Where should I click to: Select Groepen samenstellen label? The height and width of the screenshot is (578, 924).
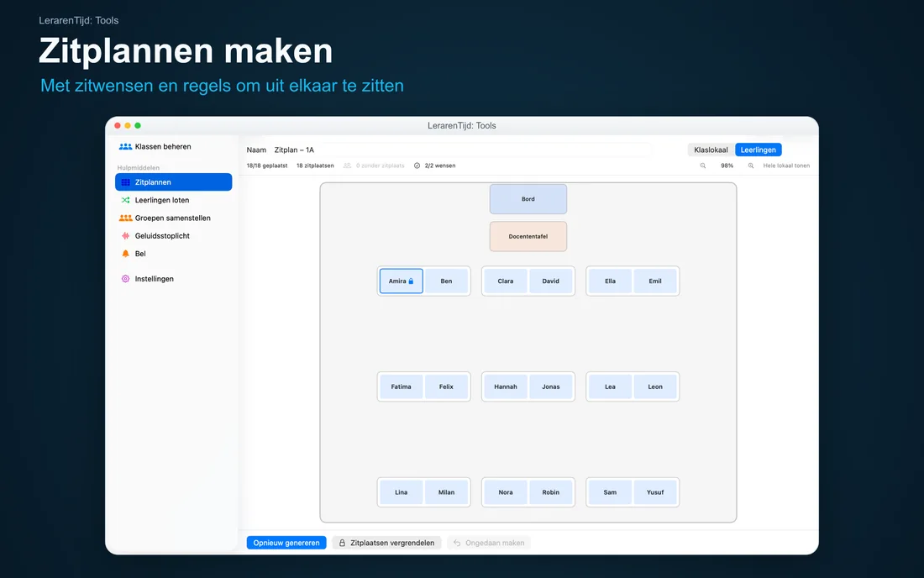coord(173,218)
